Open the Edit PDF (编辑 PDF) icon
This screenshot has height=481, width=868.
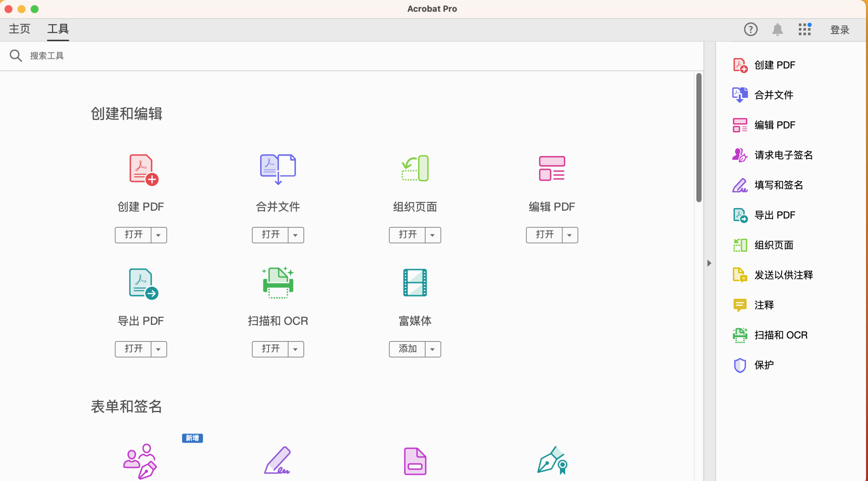pyautogui.click(x=552, y=168)
